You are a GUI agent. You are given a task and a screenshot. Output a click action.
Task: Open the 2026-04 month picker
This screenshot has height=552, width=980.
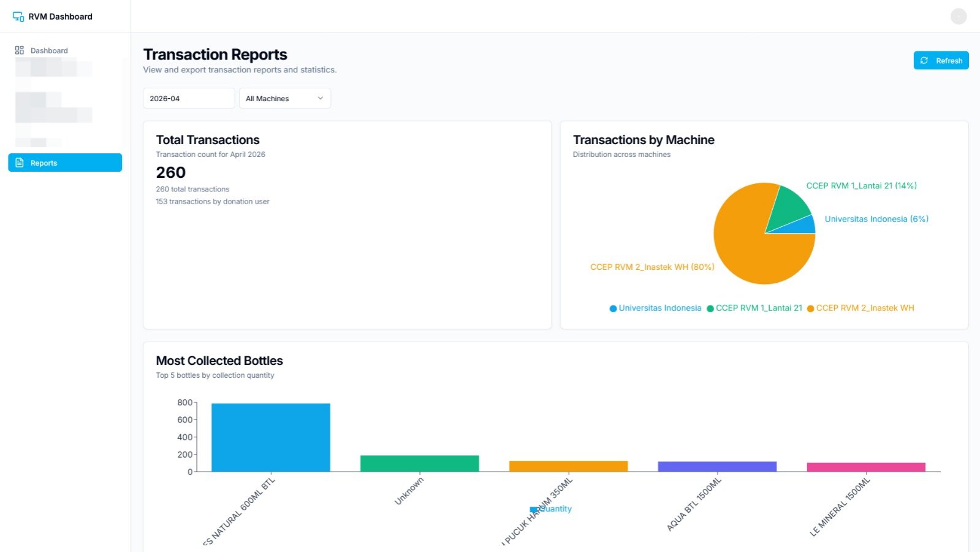click(189, 98)
